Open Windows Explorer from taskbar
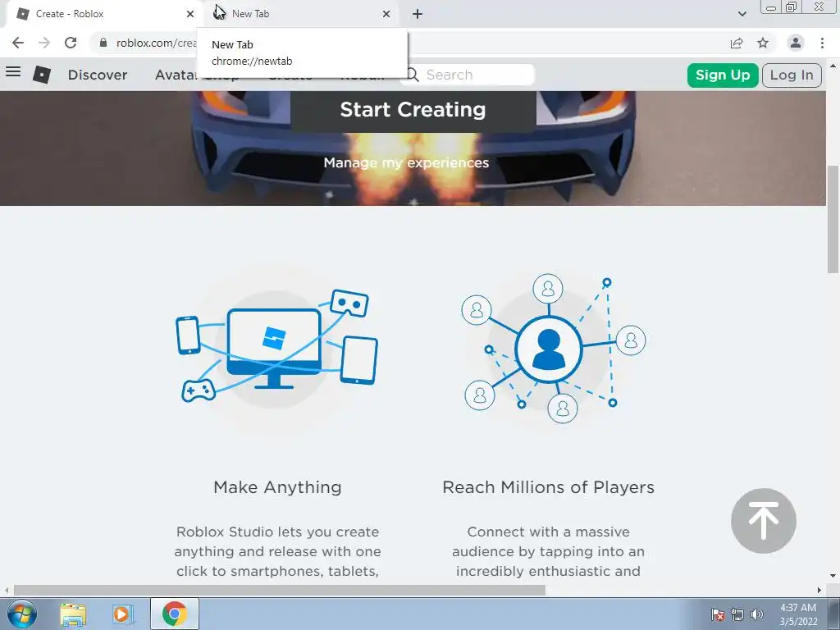The image size is (840, 630). point(73,614)
